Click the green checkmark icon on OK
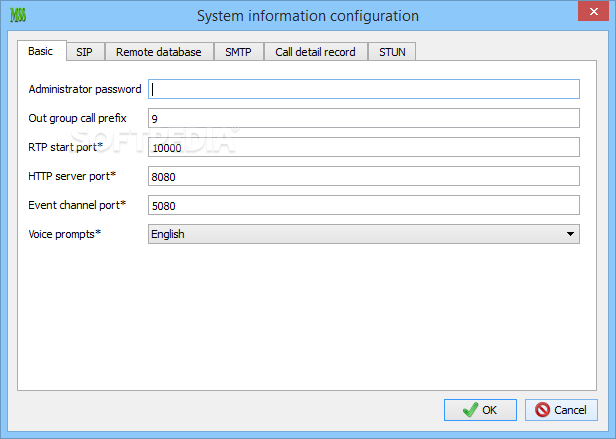Image resolution: width=616 pixels, height=439 pixels. coord(470,410)
